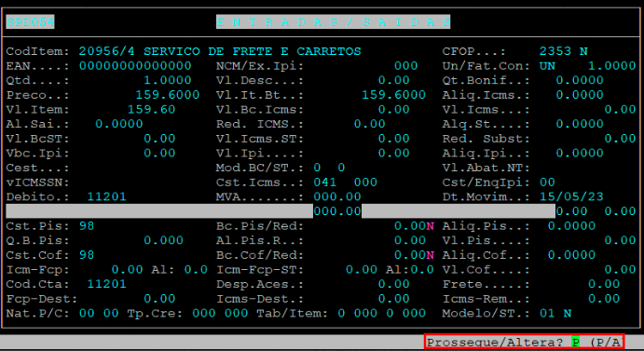Click the Tp.Cre label
Viewport: 644px width, 351px height.
155,313
